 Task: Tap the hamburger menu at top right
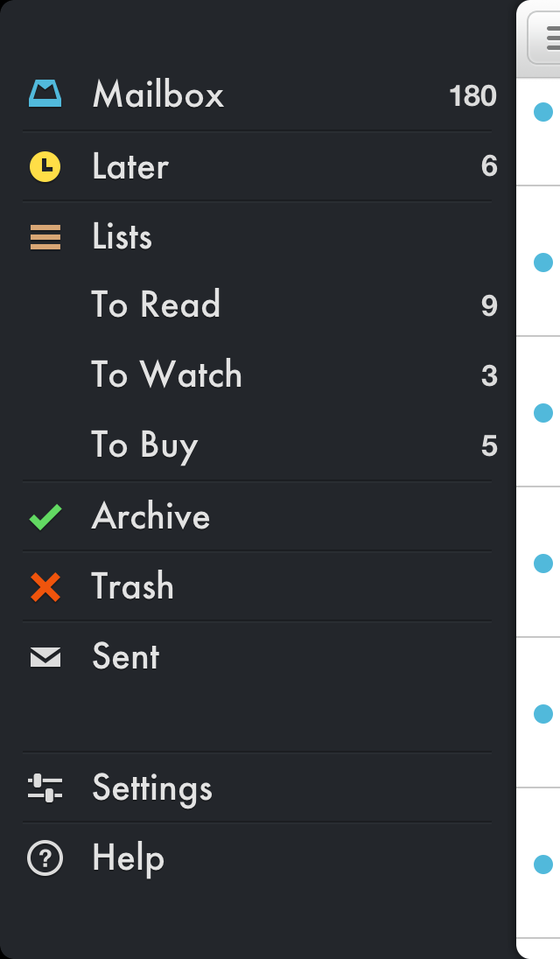[x=550, y=39]
